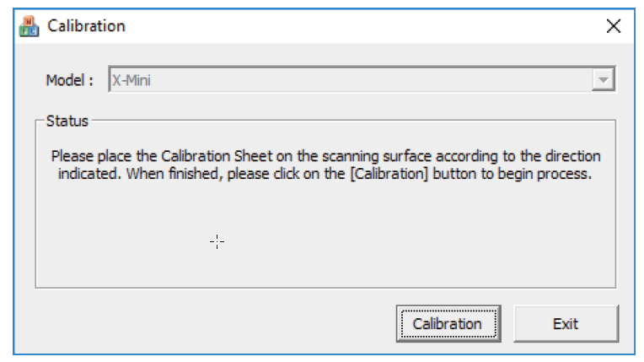The image size is (644, 362).
Task: Click "Calibration Sheet" in the instruction message
Action: [x=217, y=156]
